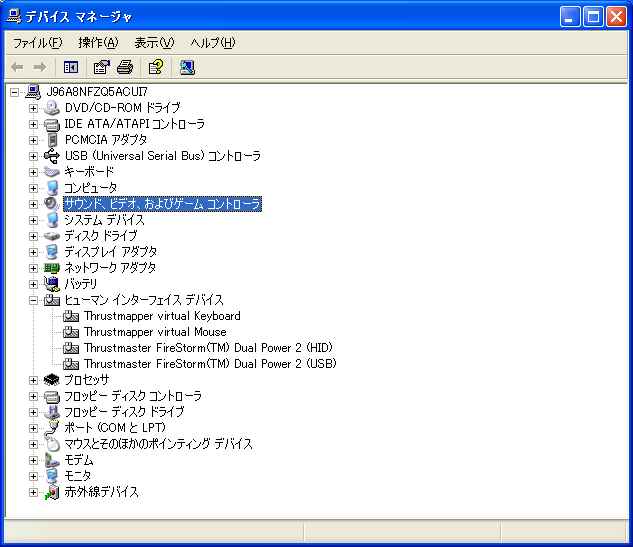Expand the モデム node
Image resolution: width=633 pixels, height=547 pixels.
click(x=34, y=460)
